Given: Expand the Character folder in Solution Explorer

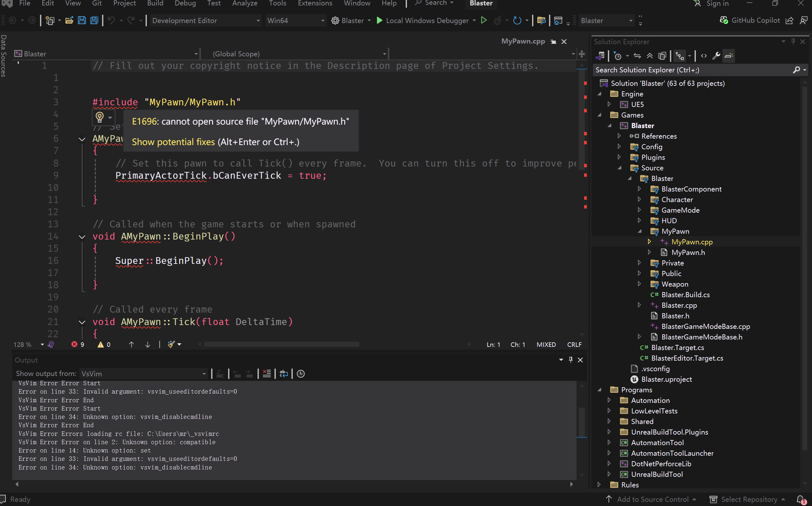Looking at the screenshot, I should (x=639, y=200).
